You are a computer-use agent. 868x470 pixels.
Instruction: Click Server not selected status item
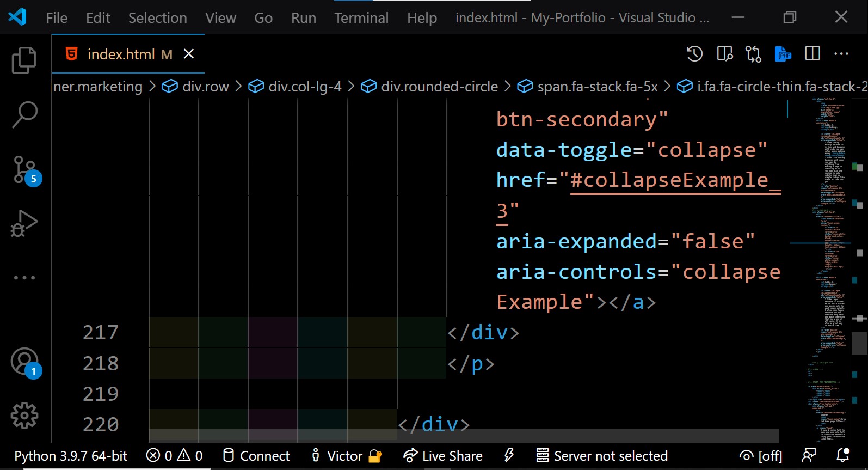click(x=602, y=456)
